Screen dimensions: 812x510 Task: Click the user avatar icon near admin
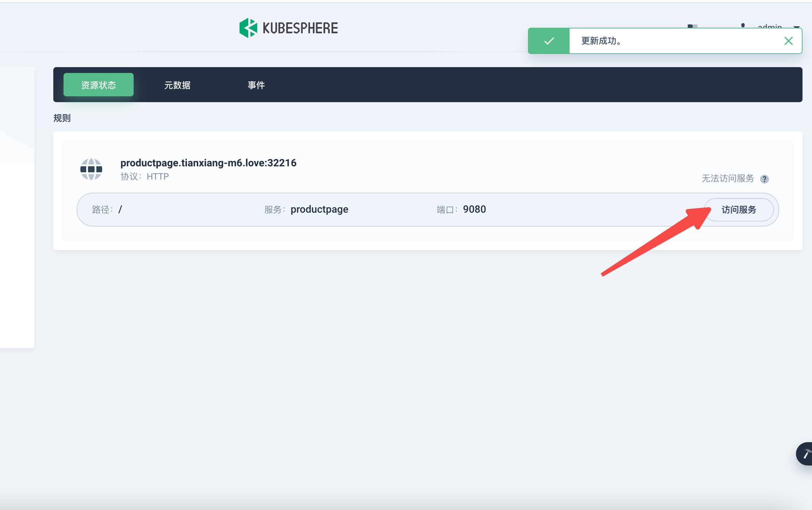click(743, 25)
